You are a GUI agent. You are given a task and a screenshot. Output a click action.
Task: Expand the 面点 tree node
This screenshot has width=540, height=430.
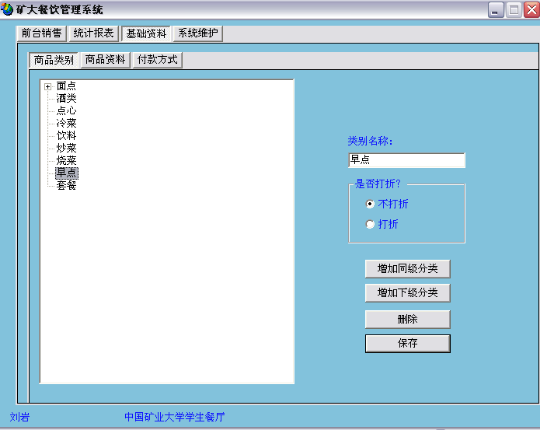[x=48, y=87]
